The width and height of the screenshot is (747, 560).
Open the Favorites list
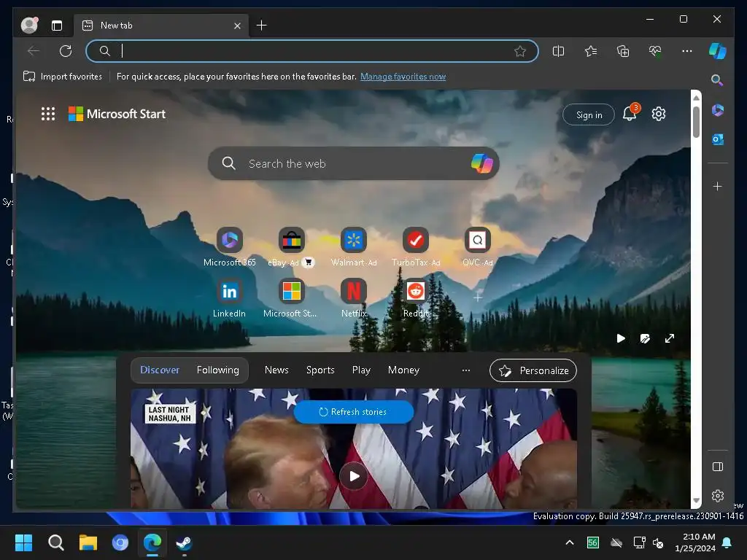coord(591,51)
